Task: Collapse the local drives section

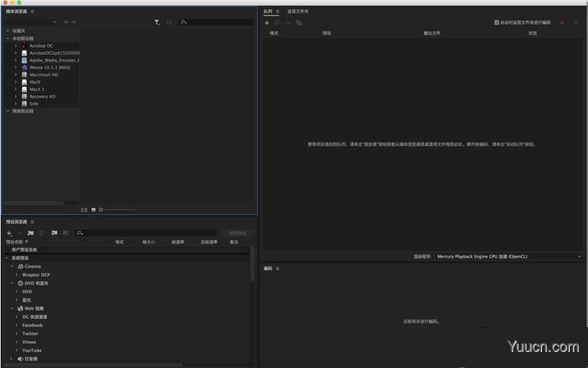Action: tap(7, 38)
